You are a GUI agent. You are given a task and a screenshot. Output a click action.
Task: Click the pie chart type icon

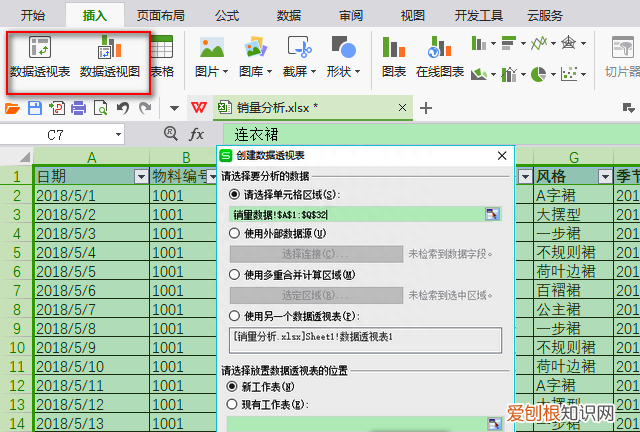539,74
